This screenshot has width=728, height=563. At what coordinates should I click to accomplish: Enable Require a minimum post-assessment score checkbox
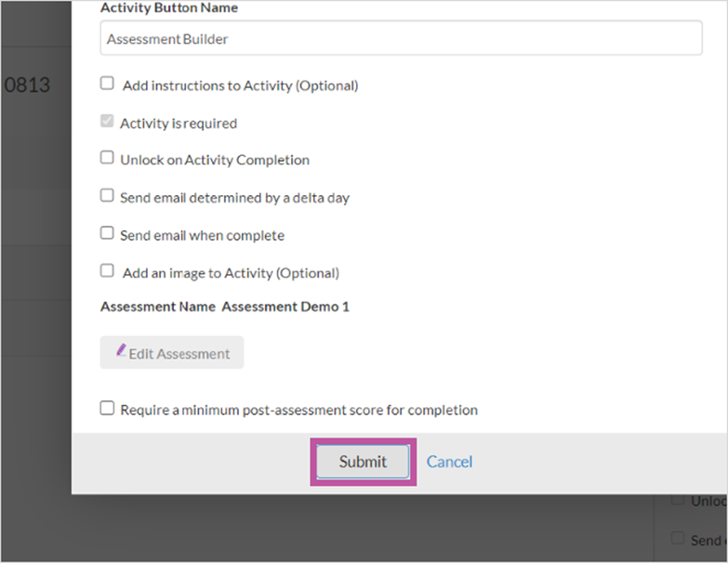pos(107,408)
